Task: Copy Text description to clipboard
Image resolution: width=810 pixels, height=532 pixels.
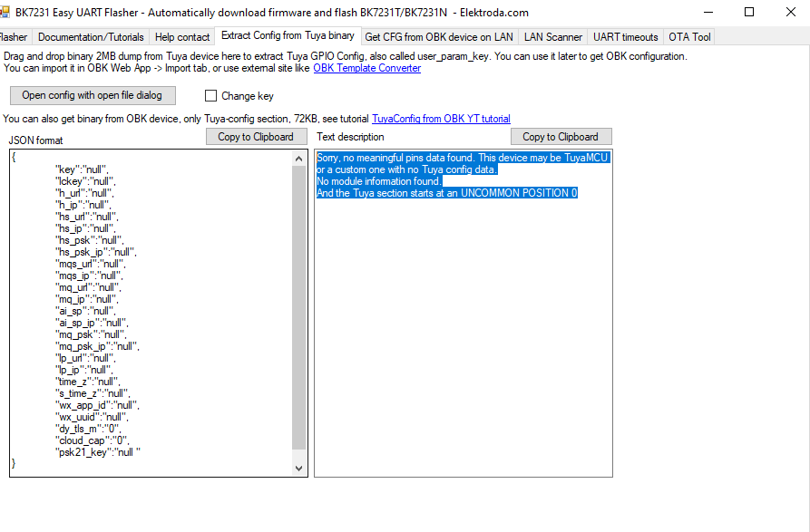Action: pos(561,137)
